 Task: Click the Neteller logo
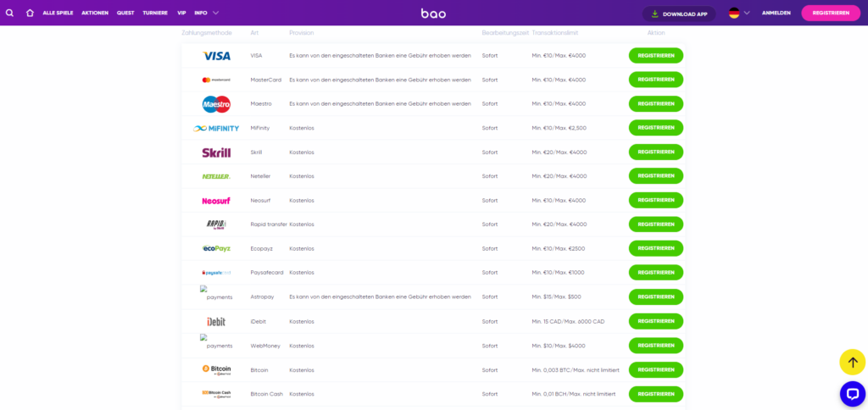click(216, 176)
